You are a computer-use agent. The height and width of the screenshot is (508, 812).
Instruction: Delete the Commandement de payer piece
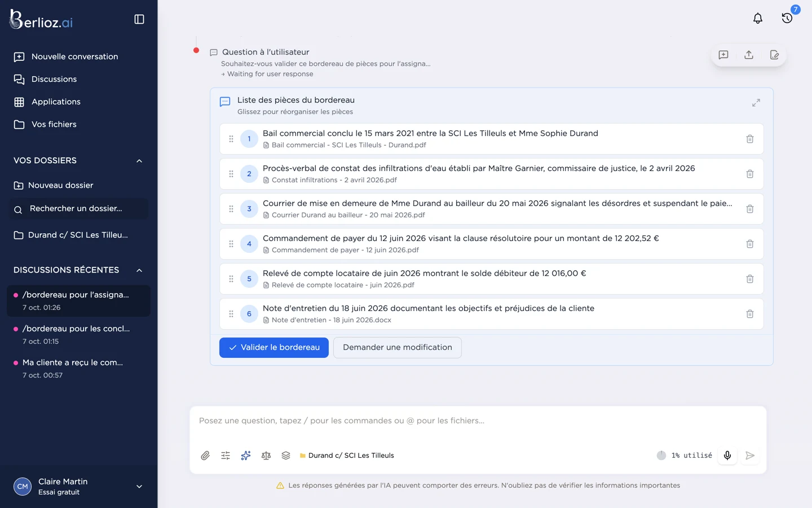point(750,244)
